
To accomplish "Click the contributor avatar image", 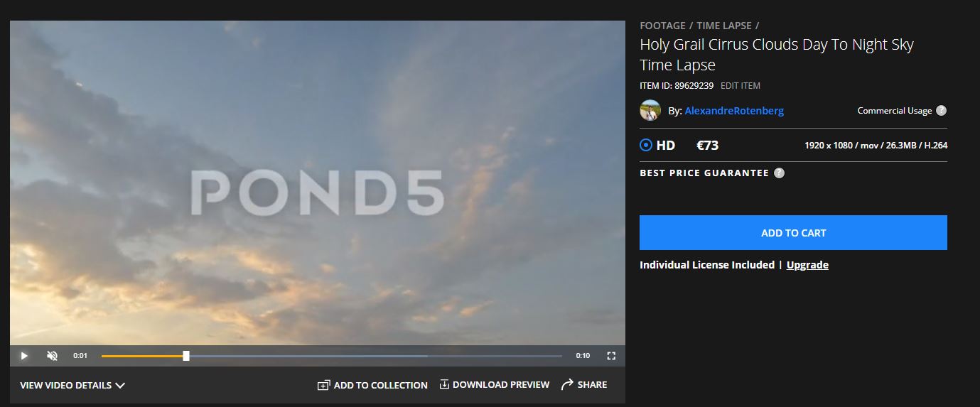I will [650, 110].
